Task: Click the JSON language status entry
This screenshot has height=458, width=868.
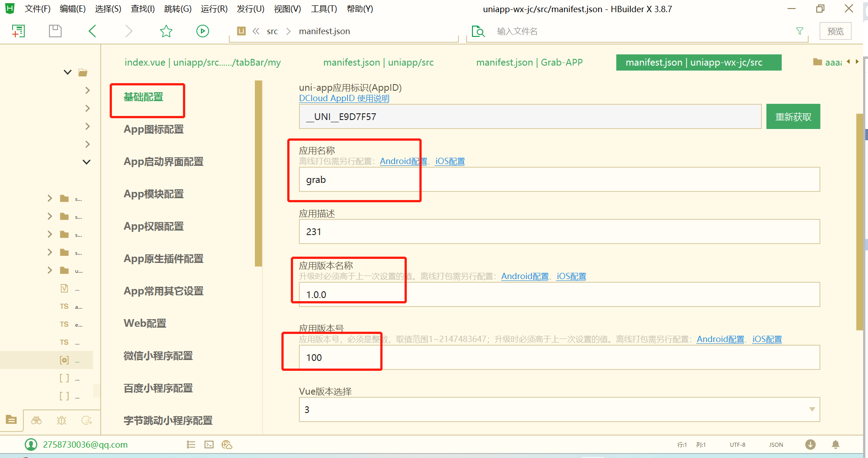Action: [x=776, y=445]
